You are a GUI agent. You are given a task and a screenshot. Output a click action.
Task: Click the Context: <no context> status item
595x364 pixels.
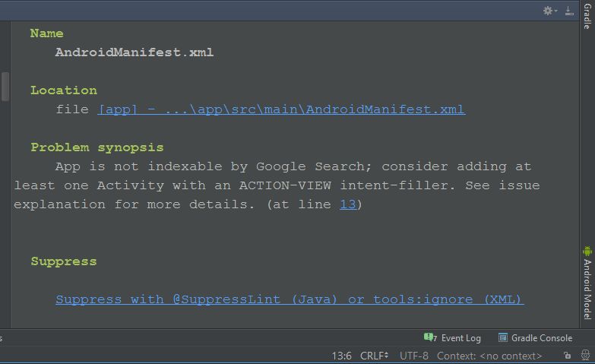pyautogui.click(x=489, y=356)
